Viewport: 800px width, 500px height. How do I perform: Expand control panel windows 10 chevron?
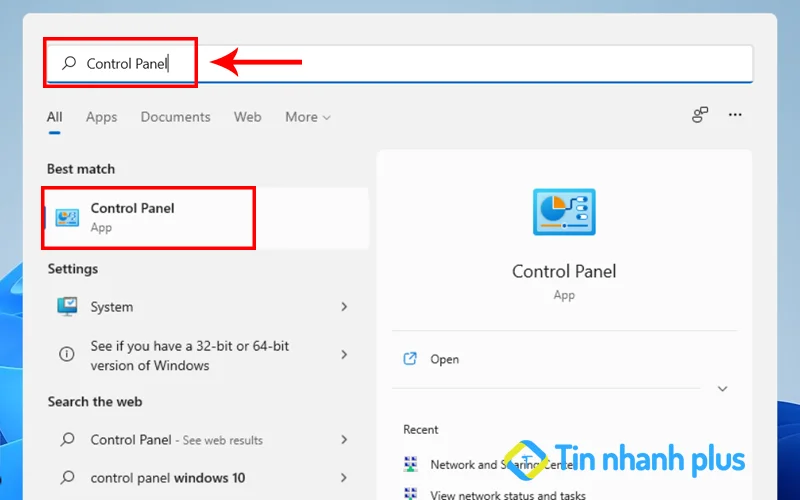[344, 478]
